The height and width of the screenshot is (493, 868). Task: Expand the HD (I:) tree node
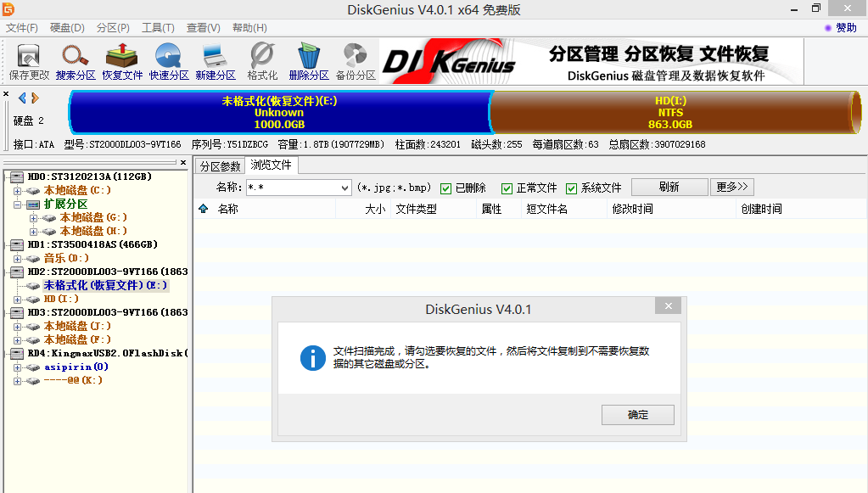[17, 300]
